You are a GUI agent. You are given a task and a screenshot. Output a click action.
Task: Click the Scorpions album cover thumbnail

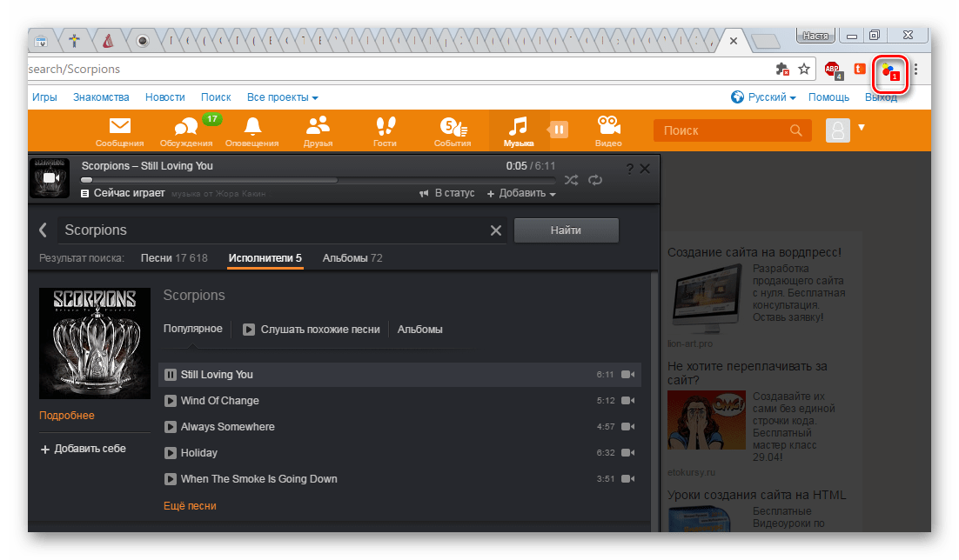[x=95, y=343]
